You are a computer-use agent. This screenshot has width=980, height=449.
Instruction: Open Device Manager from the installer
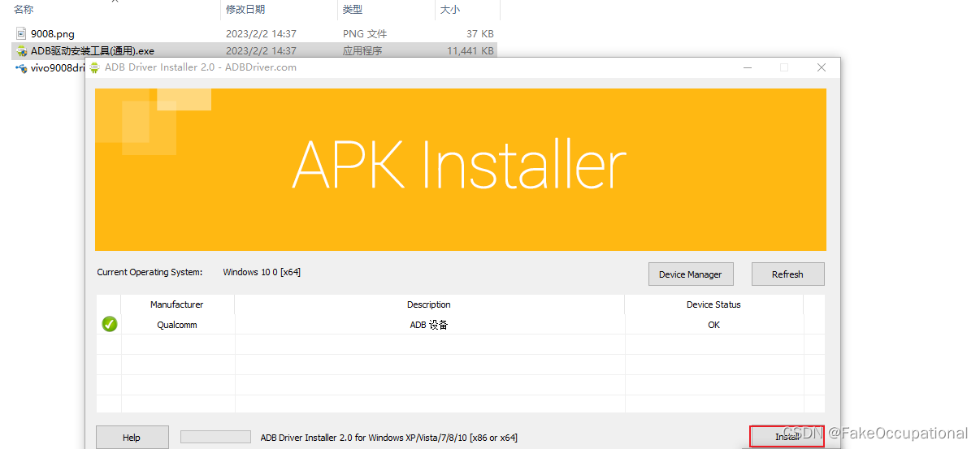(690, 274)
